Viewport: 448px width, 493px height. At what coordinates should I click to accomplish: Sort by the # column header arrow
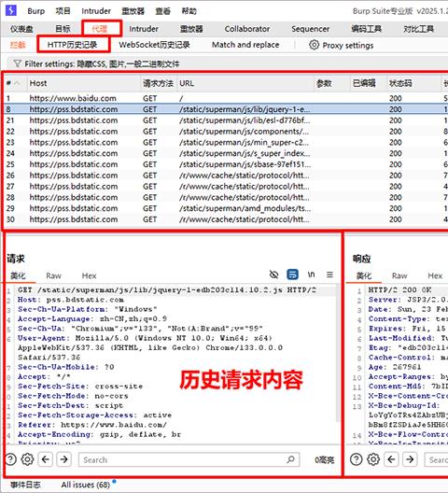click(x=17, y=83)
